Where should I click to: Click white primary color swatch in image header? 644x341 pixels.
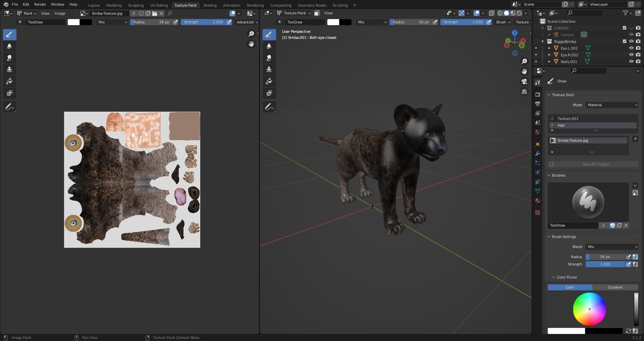point(73,22)
